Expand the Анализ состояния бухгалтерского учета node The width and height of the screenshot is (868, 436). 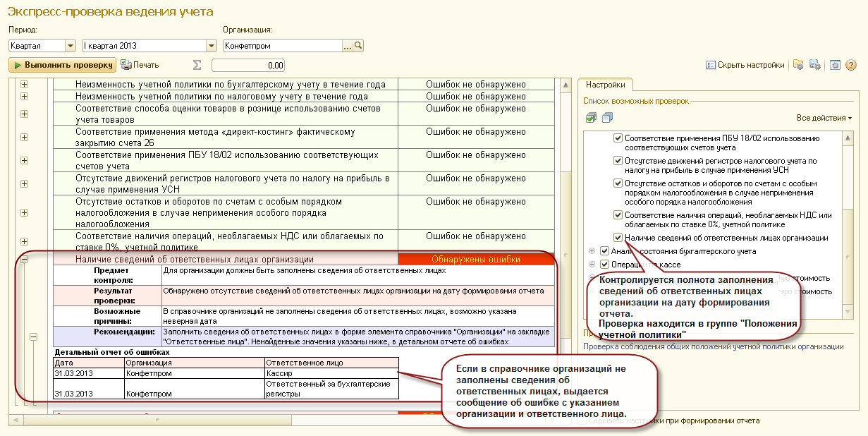592,250
